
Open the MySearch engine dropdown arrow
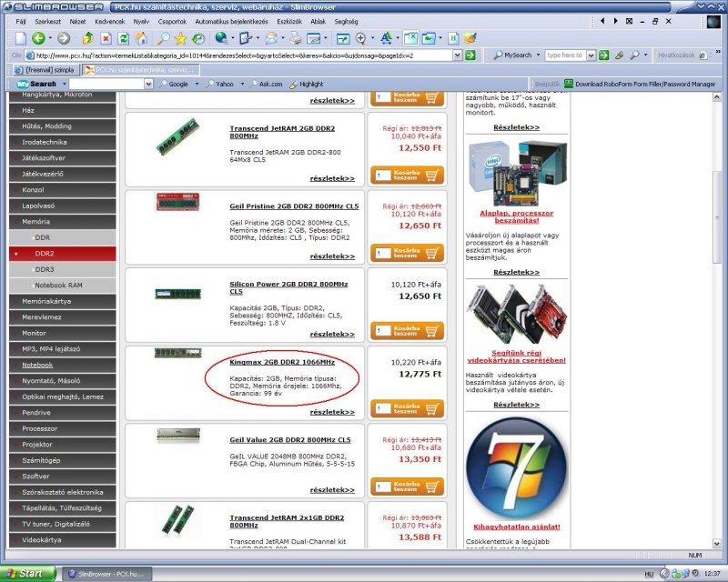point(538,55)
